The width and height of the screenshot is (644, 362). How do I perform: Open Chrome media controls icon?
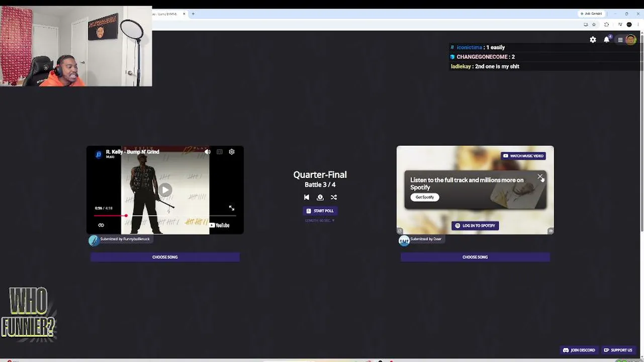point(620,24)
